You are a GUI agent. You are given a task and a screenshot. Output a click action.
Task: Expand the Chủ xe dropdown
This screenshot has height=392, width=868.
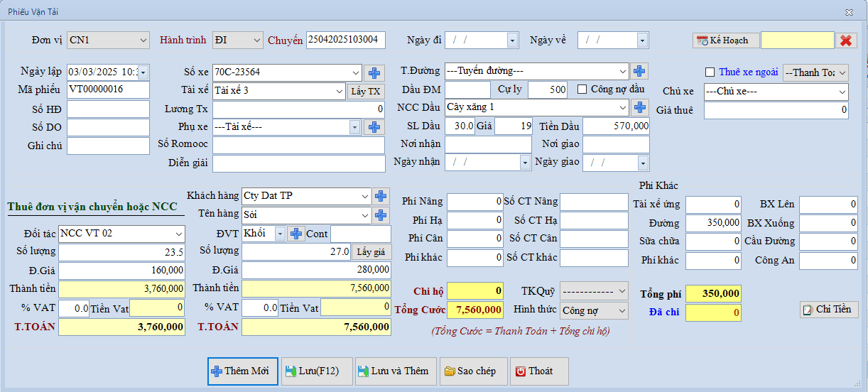click(842, 92)
